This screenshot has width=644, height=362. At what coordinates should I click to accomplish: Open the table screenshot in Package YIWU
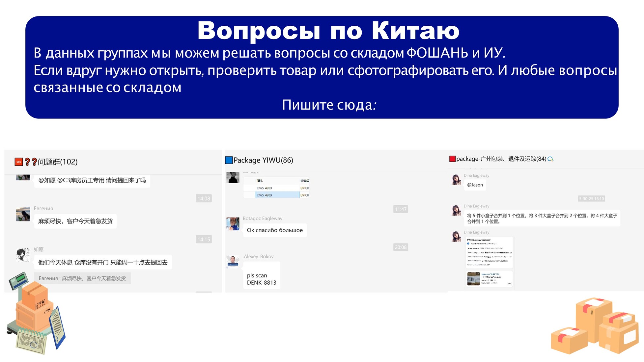(276, 187)
